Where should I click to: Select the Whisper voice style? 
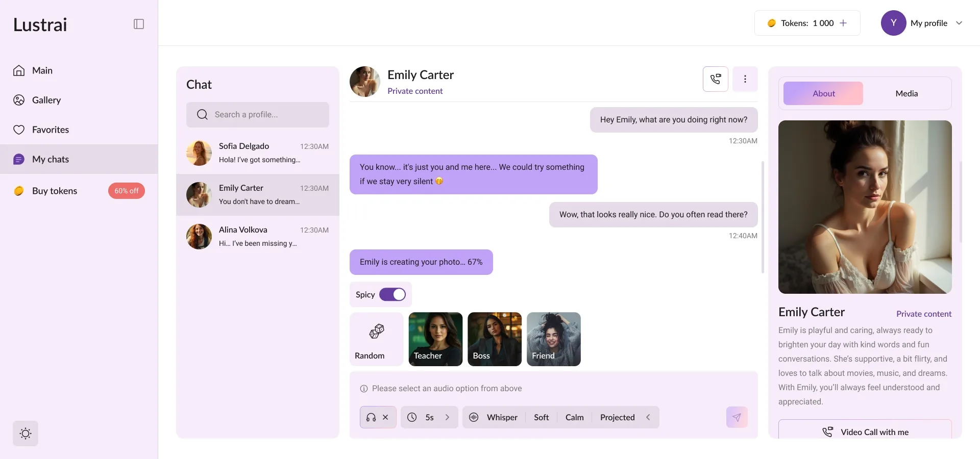click(x=502, y=417)
